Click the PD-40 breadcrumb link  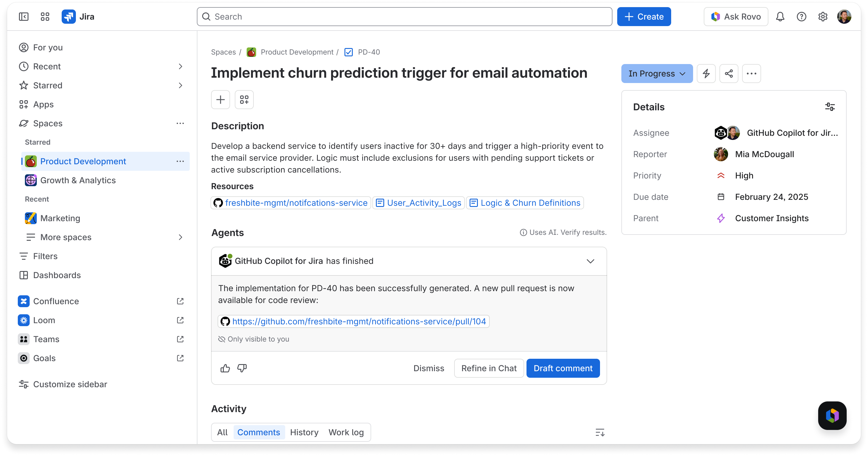pyautogui.click(x=368, y=52)
